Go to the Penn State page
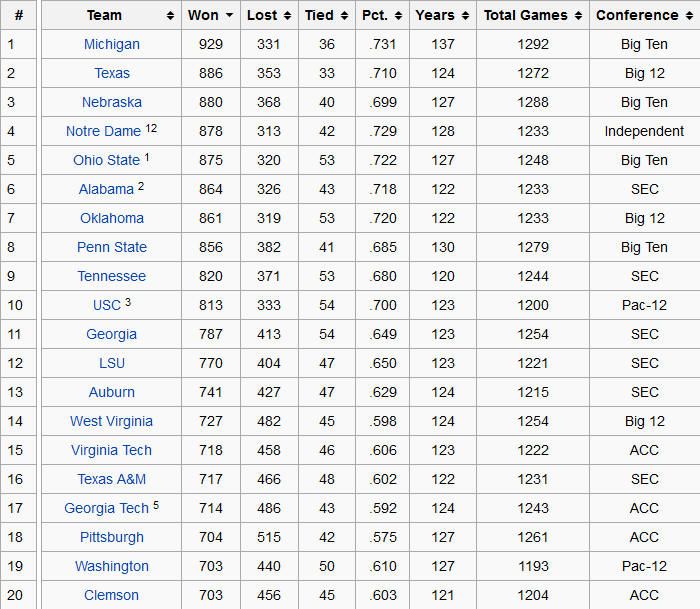The image size is (700, 609). (111, 247)
